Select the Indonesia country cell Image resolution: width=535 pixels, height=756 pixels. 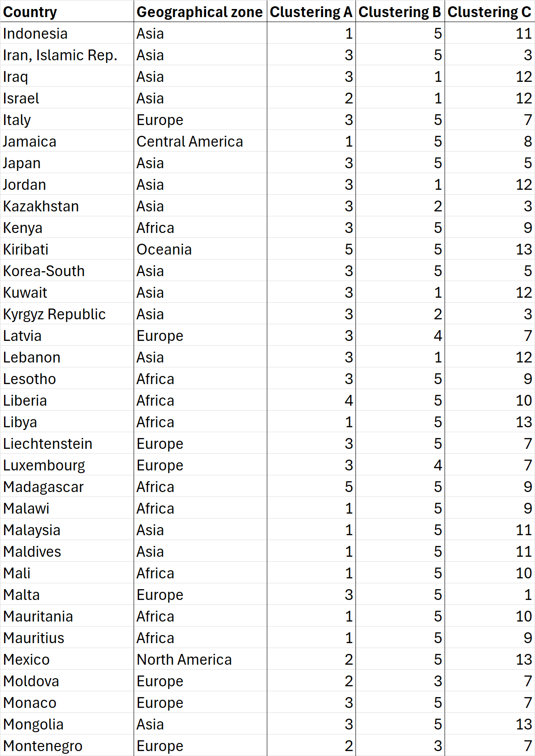point(36,34)
